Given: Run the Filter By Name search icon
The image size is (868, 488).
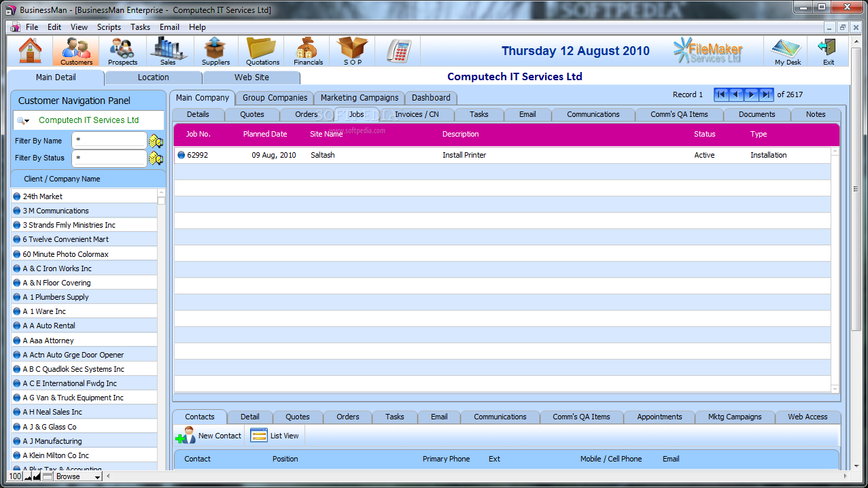Looking at the screenshot, I should (x=156, y=141).
